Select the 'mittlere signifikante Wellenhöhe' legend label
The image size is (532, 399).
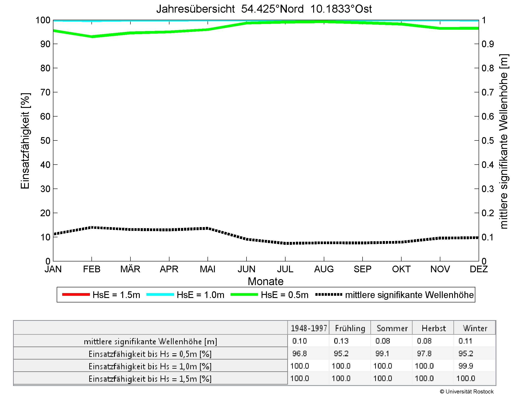click(x=409, y=295)
